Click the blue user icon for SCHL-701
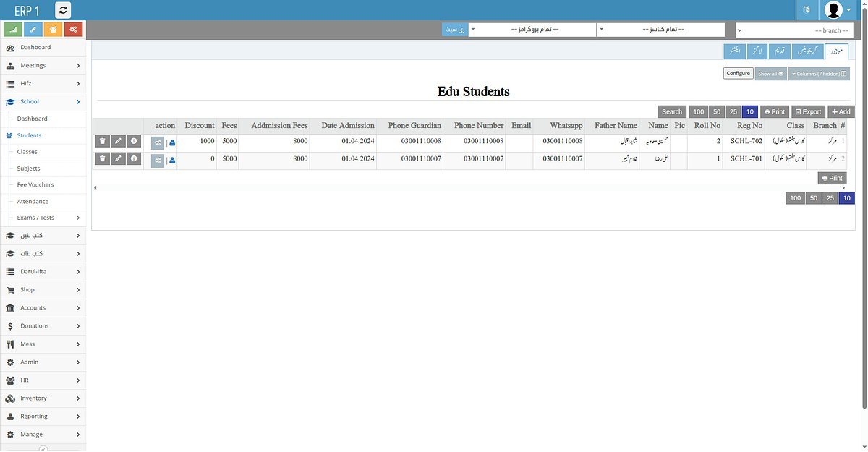Screen dimensions: 868x452 (172, 160)
